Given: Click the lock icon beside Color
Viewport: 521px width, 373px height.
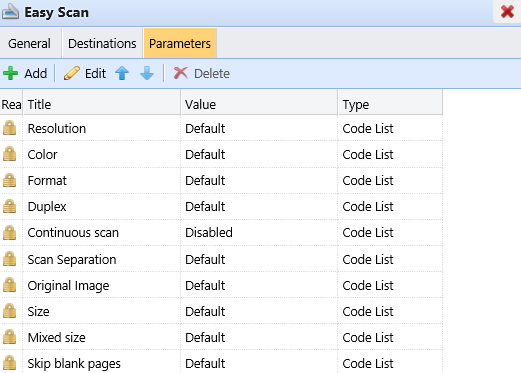Looking at the screenshot, I should click(10, 154).
